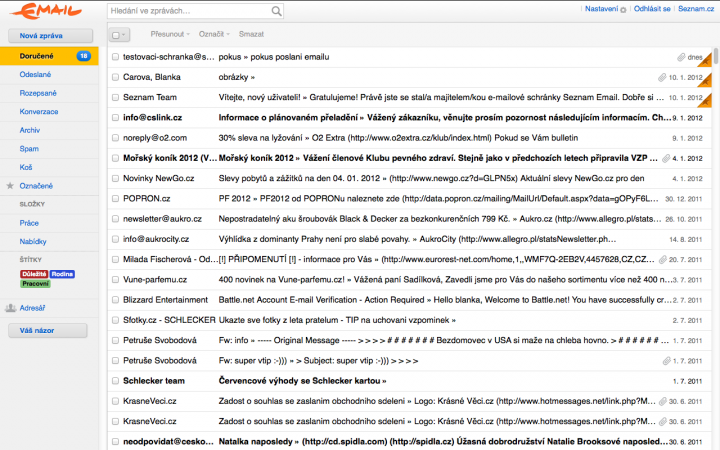
Task: Open email from newsletter@aukro.cz
Action: pyautogui.click(x=409, y=219)
